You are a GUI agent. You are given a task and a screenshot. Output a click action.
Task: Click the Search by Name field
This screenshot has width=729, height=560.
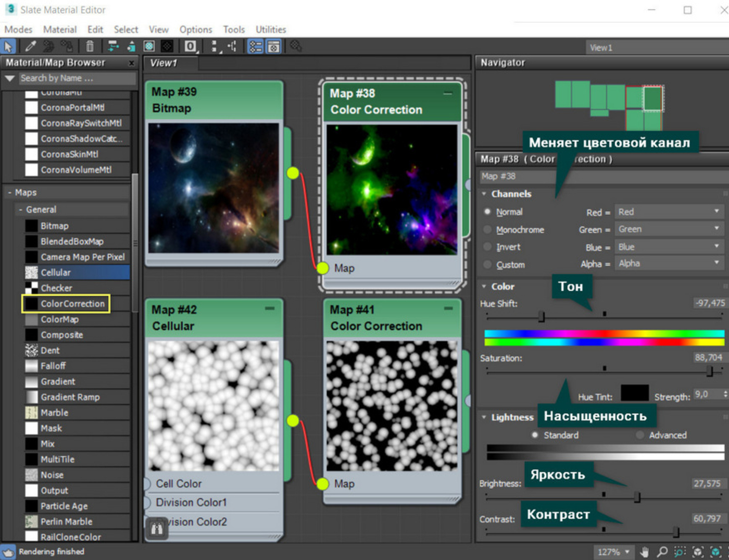click(77, 78)
